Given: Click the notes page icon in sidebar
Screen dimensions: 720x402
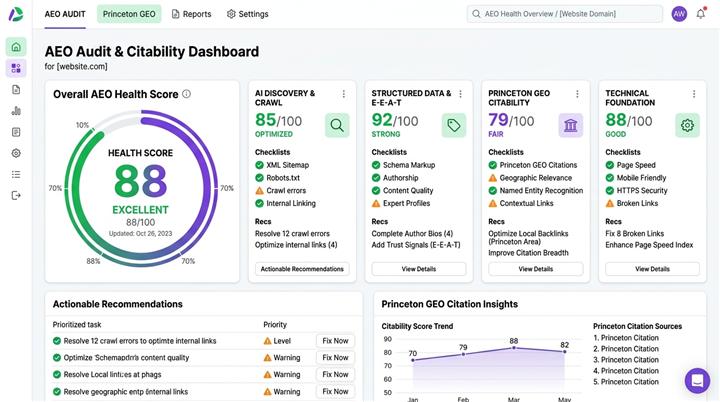Looking at the screenshot, I should (16, 132).
